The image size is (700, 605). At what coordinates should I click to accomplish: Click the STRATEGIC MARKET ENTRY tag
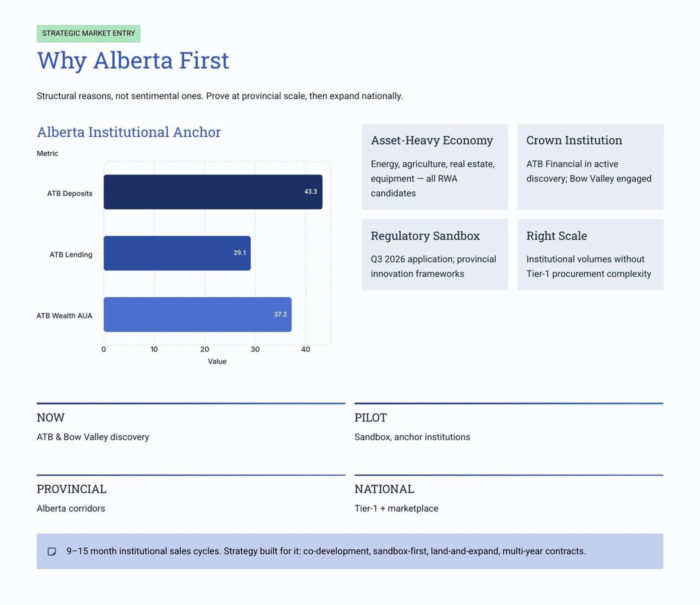88,33
